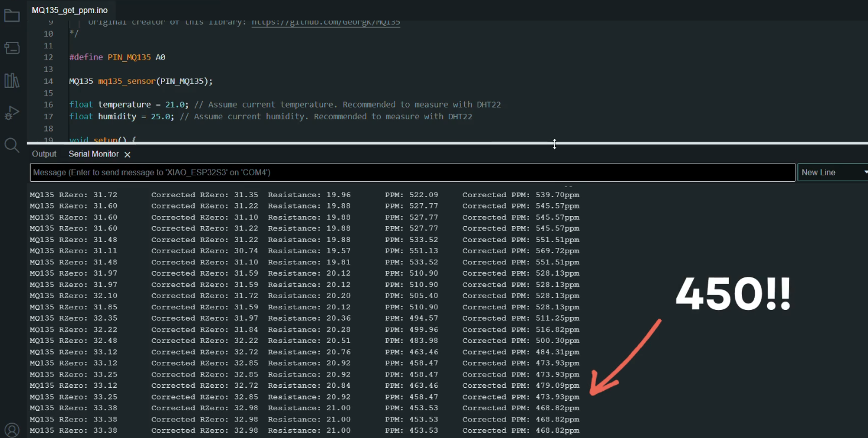The height and width of the screenshot is (438, 868).
Task: Click the 'Resistance: 19.96' value
Action: 310,195
